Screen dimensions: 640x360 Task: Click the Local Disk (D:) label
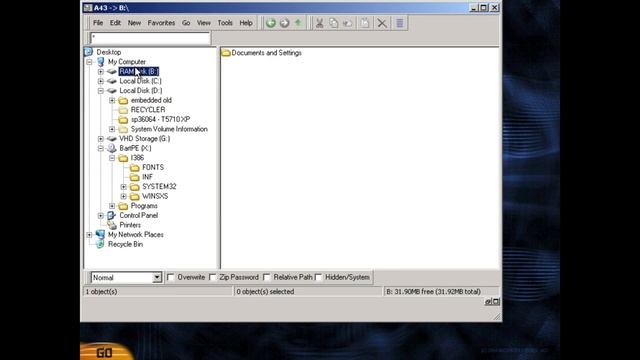pos(140,91)
